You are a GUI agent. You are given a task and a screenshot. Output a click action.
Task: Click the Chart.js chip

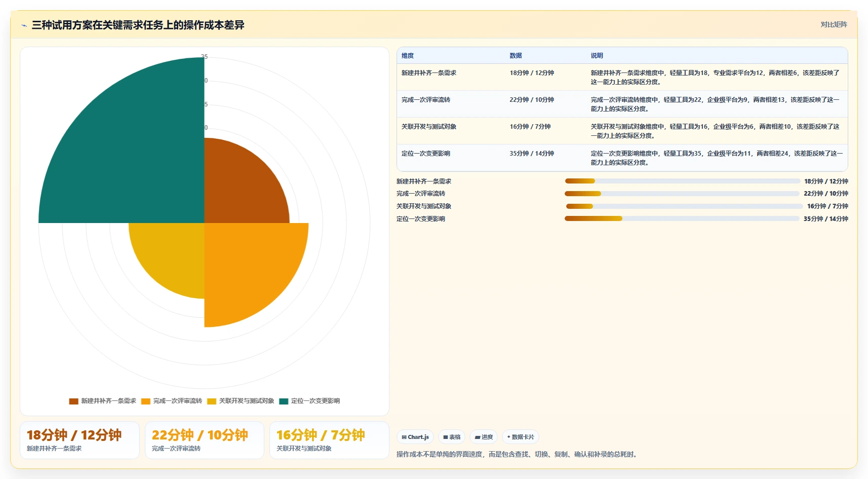415,437
